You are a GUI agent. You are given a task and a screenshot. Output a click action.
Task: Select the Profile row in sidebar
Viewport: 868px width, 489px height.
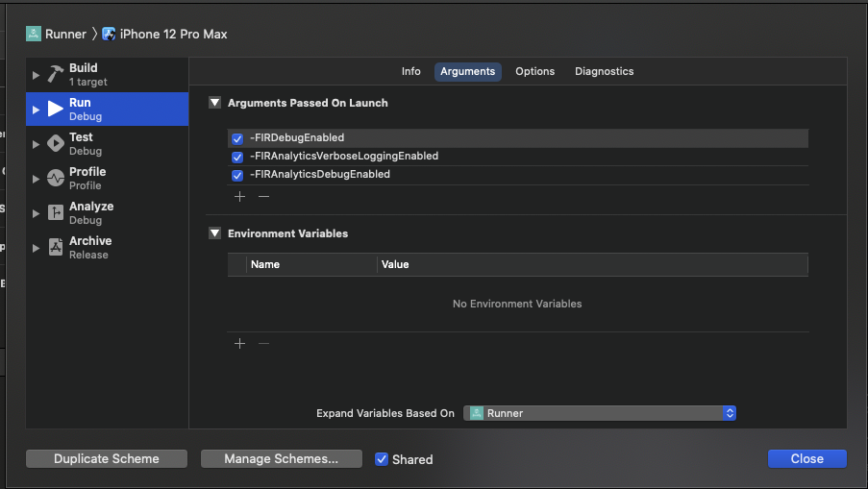click(108, 179)
